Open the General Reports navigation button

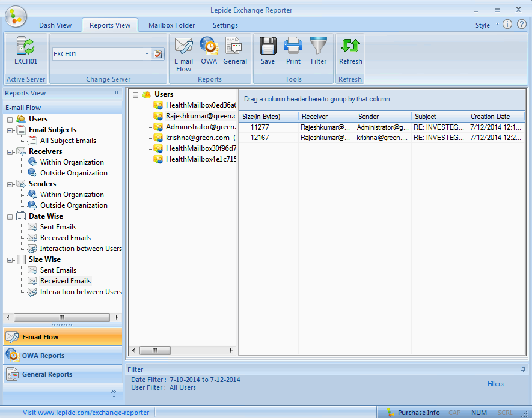(x=63, y=374)
